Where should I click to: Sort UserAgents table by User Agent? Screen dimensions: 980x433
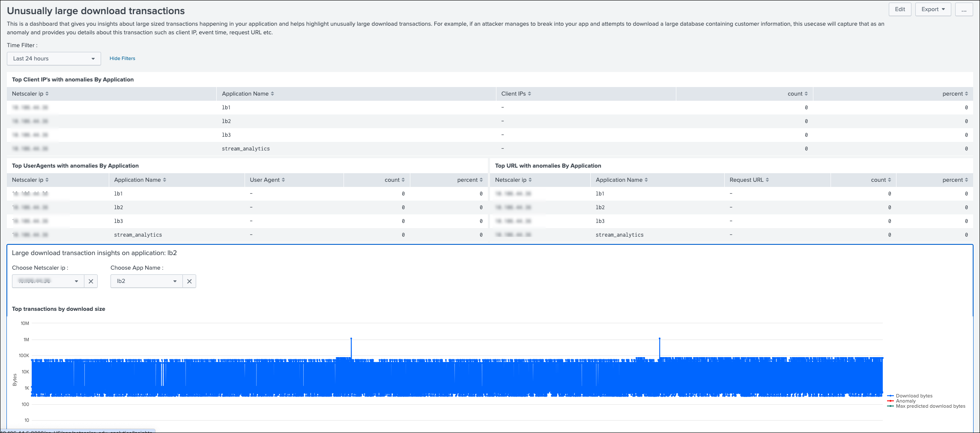267,180
